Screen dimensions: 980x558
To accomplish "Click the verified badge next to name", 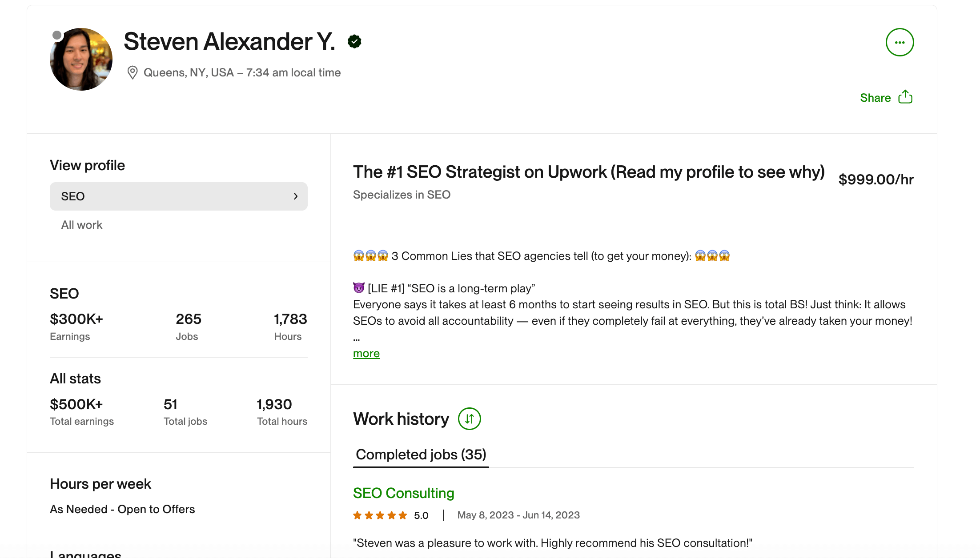I will click(354, 41).
